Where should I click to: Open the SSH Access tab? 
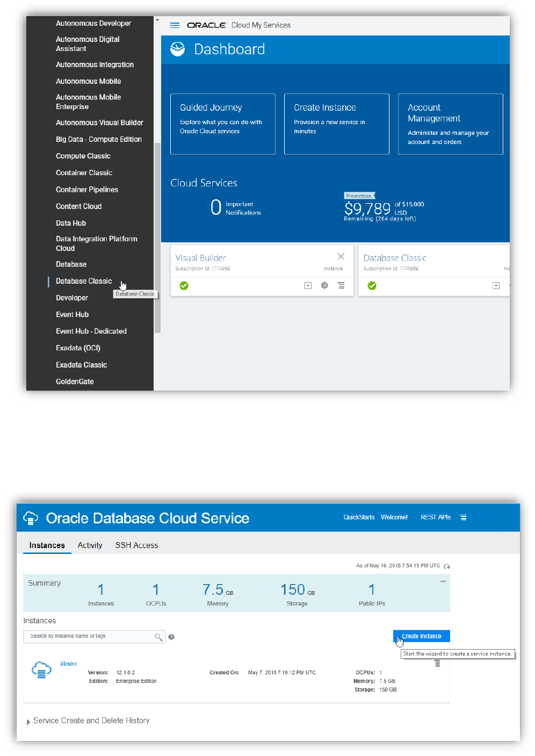[x=136, y=545]
